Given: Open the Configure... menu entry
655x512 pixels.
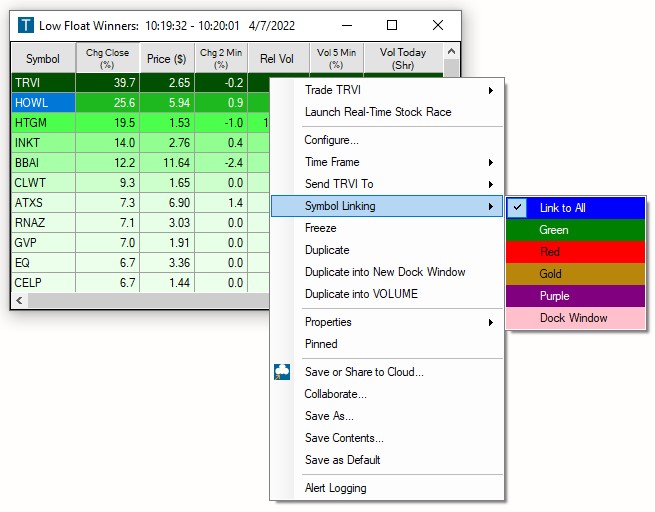Looking at the screenshot, I should pos(332,140).
